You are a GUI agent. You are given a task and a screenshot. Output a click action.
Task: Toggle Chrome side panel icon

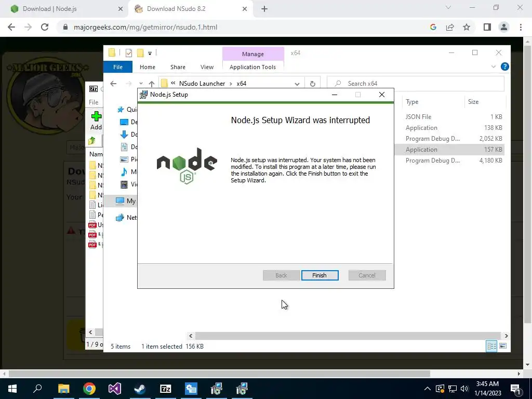[x=487, y=27]
